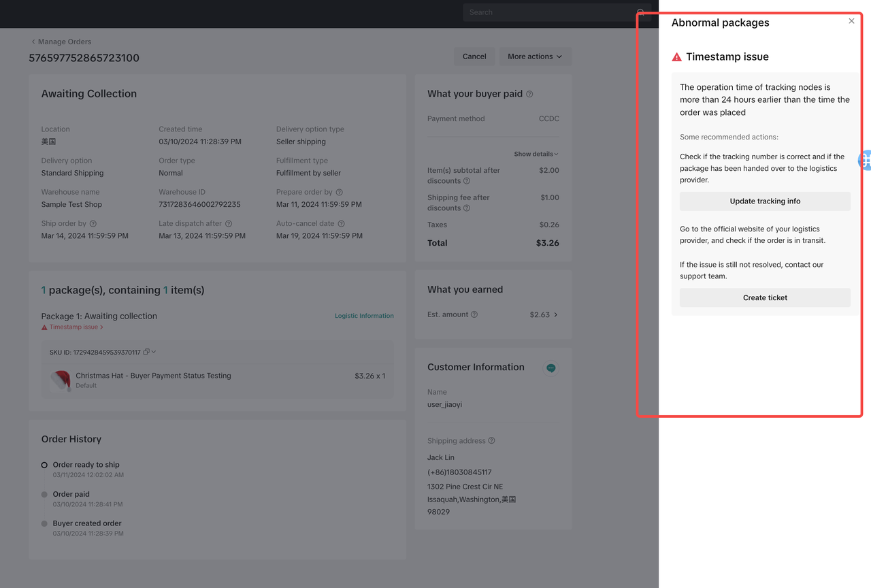
Task: Click info icon beside Prepare order by
Action: 339,193
